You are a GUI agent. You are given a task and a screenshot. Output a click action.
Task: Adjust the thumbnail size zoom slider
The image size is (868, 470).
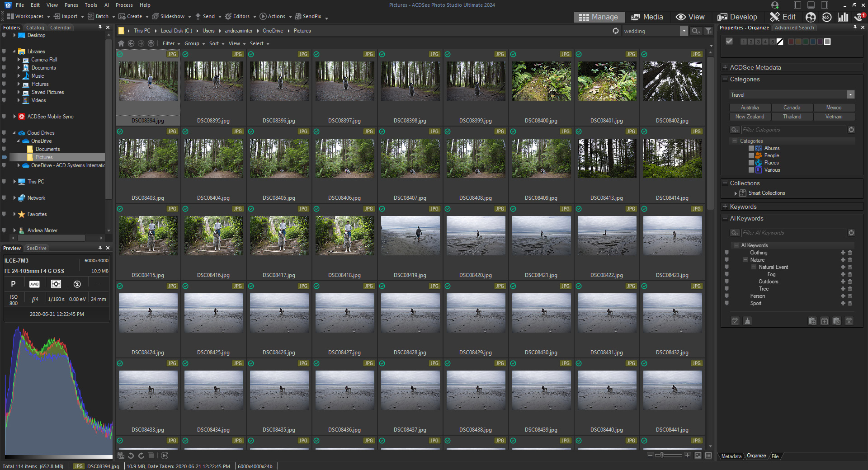(x=662, y=455)
